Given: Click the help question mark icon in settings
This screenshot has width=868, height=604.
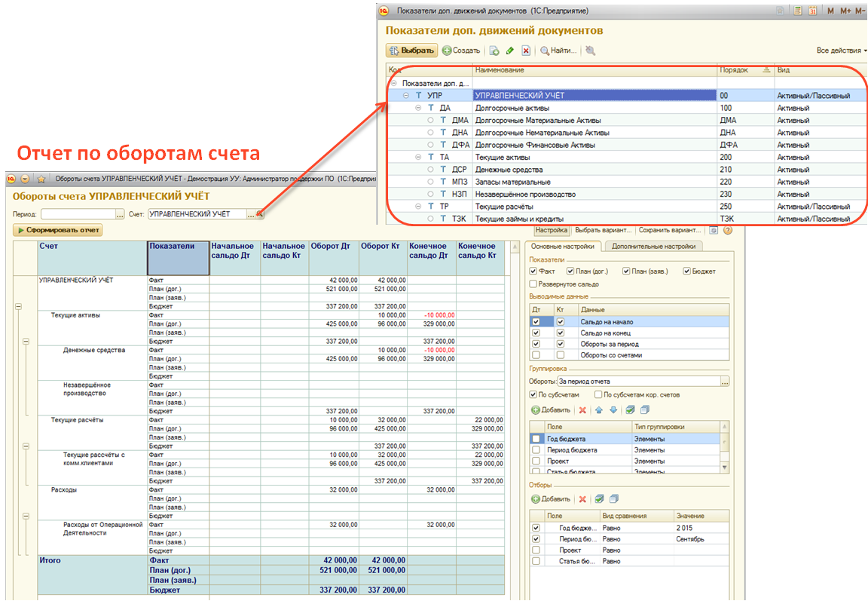Looking at the screenshot, I should 728,230.
